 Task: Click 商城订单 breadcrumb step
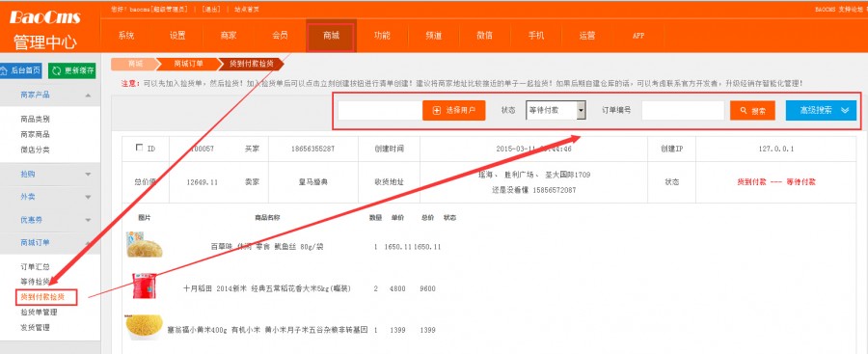[x=188, y=64]
